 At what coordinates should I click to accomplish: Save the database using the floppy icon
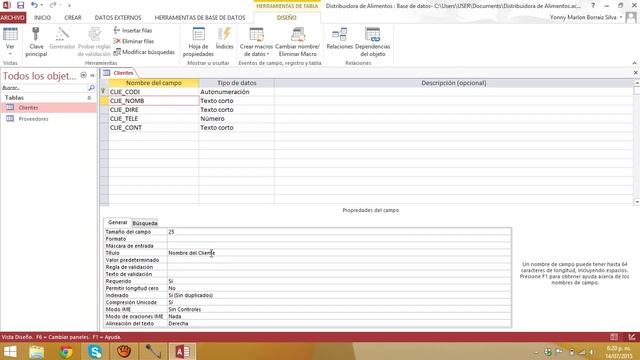click(20, 5)
